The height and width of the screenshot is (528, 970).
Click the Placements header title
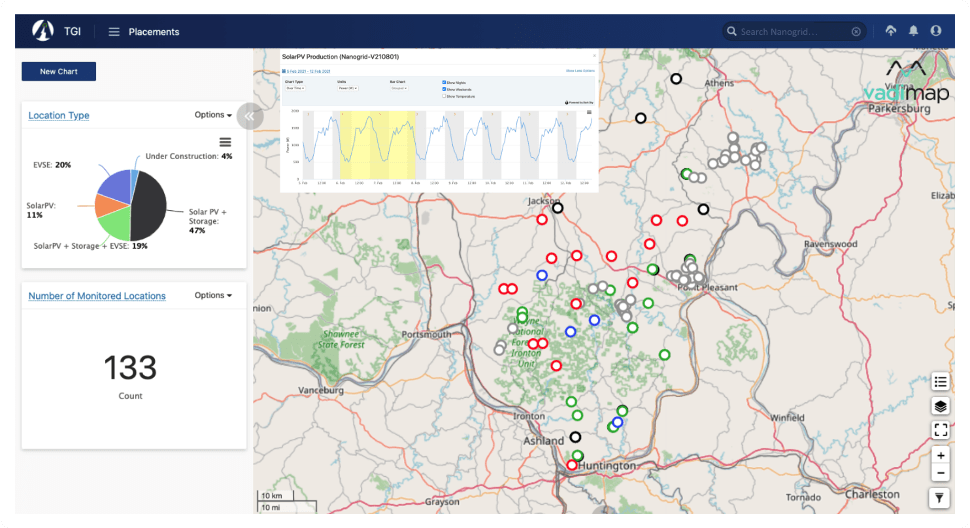[153, 32]
